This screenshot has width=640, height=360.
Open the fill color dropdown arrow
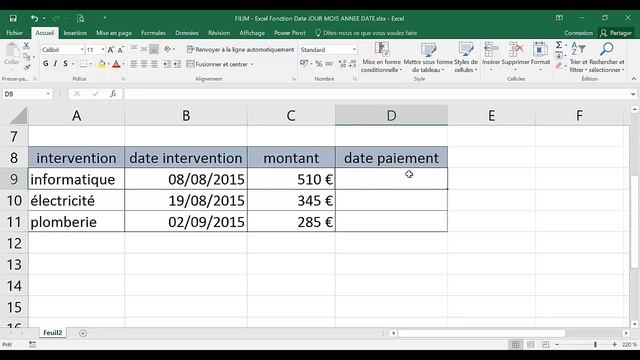pos(109,64)
